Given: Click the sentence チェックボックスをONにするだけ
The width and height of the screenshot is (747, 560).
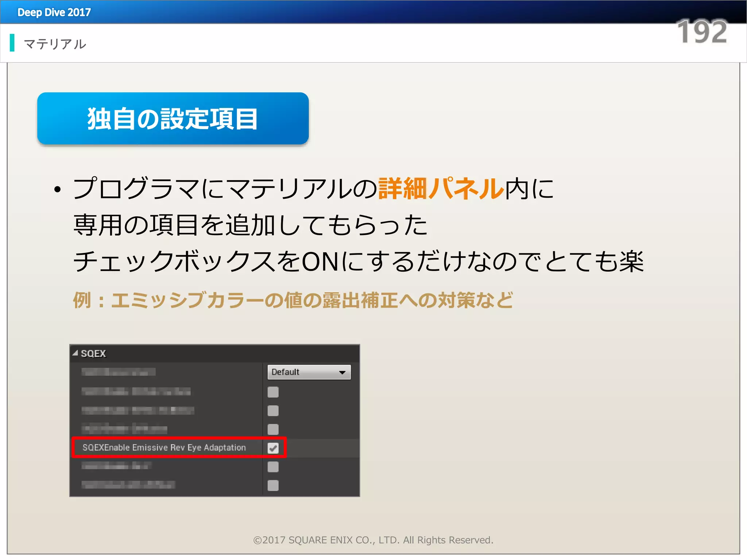Looking at the screenshot, I should (357, 262).
